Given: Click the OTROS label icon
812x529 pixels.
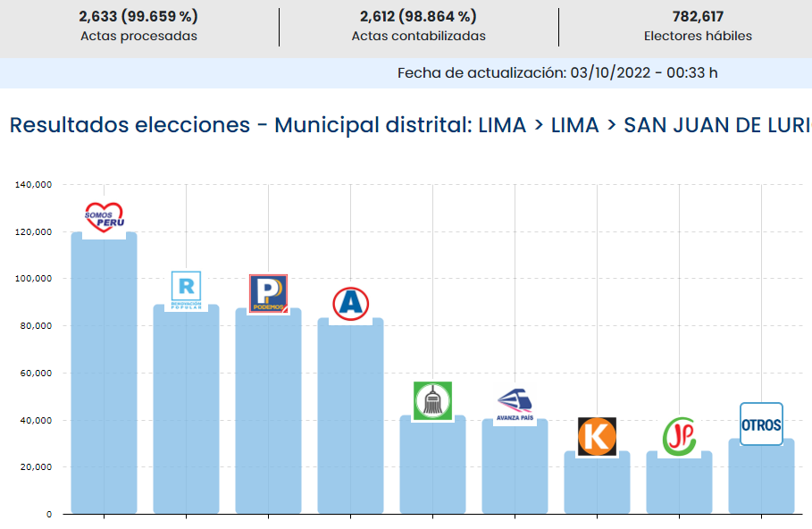Looking at the screenshot, I should (761, 424).
